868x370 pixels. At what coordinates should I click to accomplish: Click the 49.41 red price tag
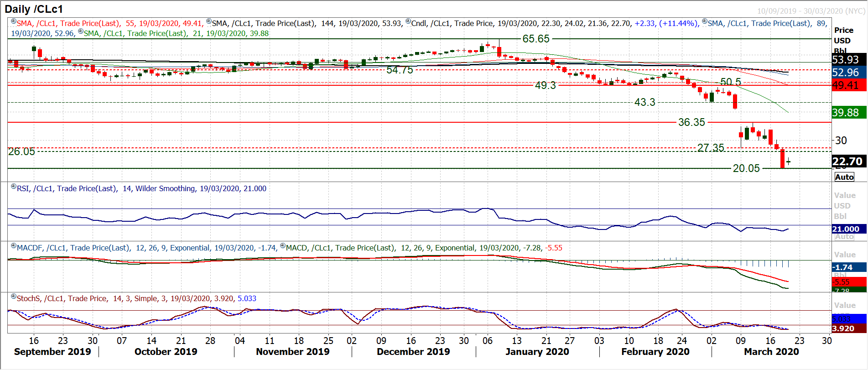(x=849, y=85)
